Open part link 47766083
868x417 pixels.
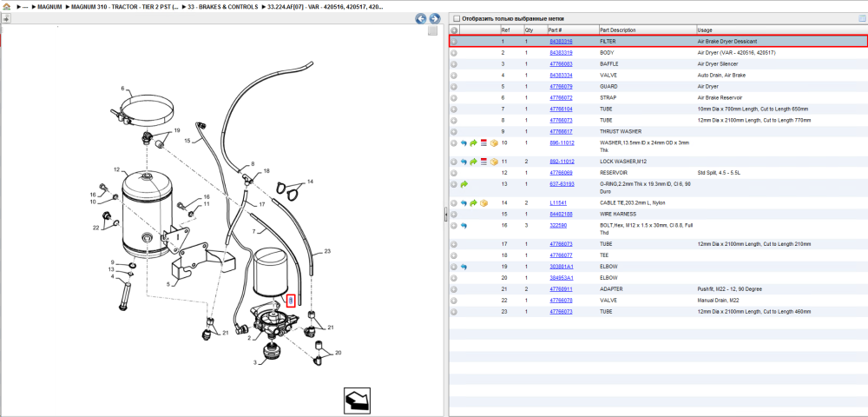561,64
